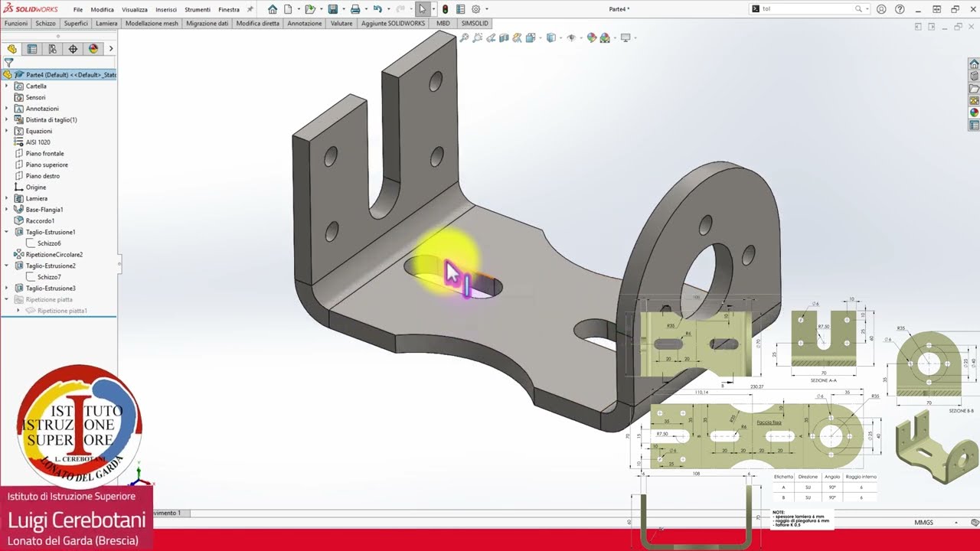Screen dimensions: 980x551
Task: Open the units MMGS dropdown arrow in status bar
Action: coord(956,523)
